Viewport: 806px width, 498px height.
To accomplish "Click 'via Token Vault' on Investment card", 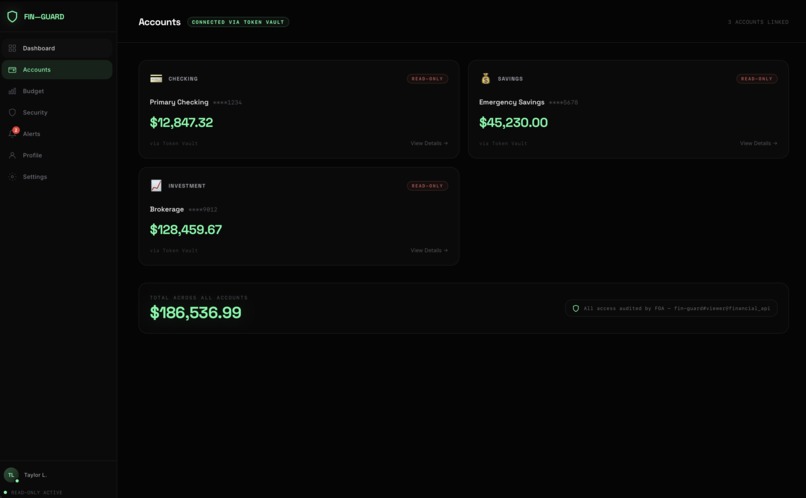I will pos(174,250).
